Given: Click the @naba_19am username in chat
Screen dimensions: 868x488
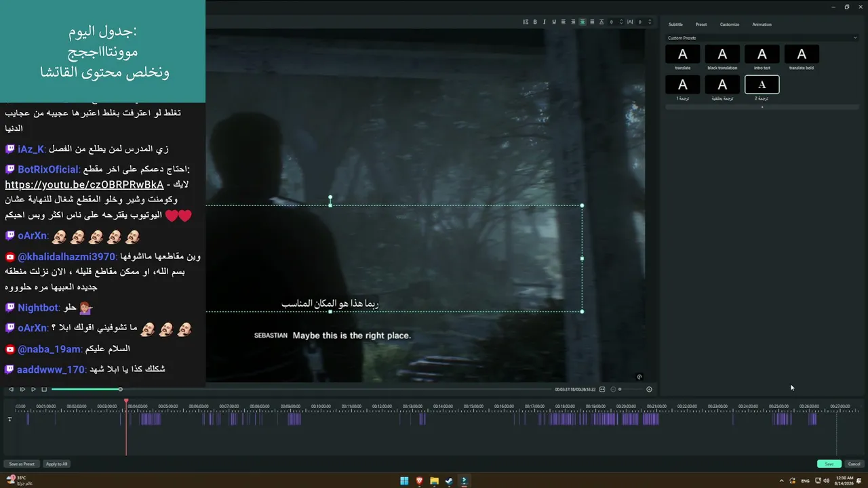Looking at the screenshot, I should [49, 349].
